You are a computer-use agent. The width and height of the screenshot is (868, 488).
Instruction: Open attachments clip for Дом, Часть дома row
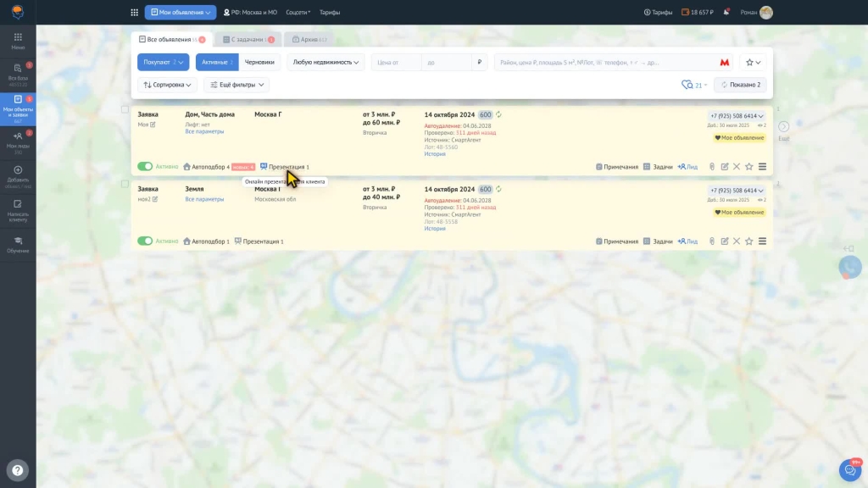[712, 167]
